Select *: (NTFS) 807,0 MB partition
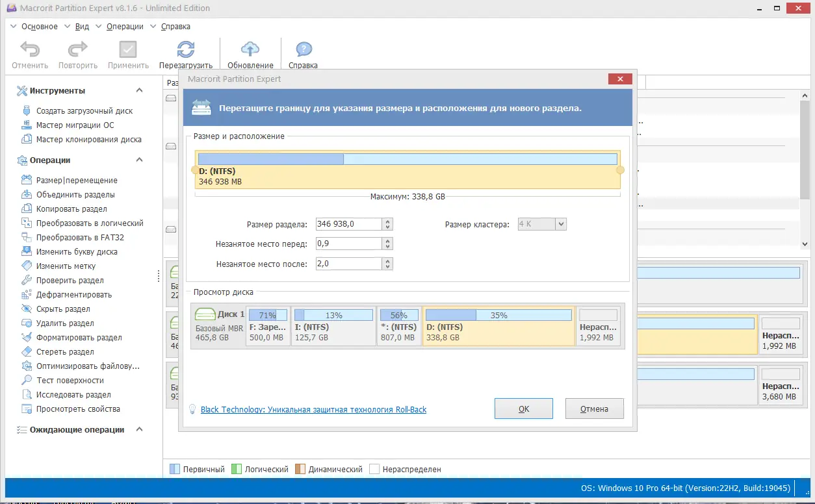This screenshot has width=815, height=504. tap(399, 326)
